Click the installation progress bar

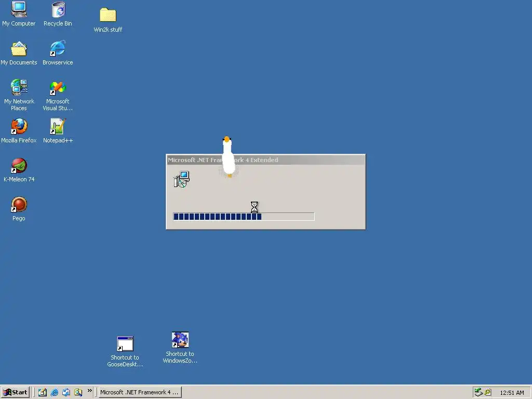click(x=244, y=217)
